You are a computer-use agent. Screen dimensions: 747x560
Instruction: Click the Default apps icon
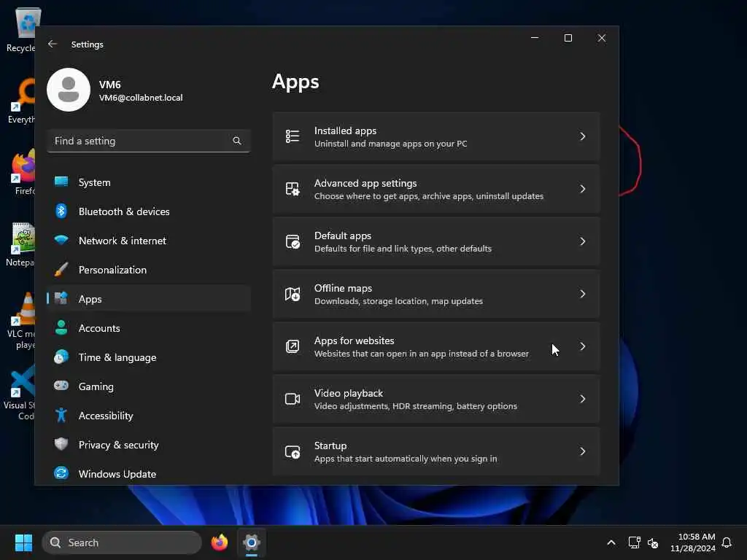[293, 241]
